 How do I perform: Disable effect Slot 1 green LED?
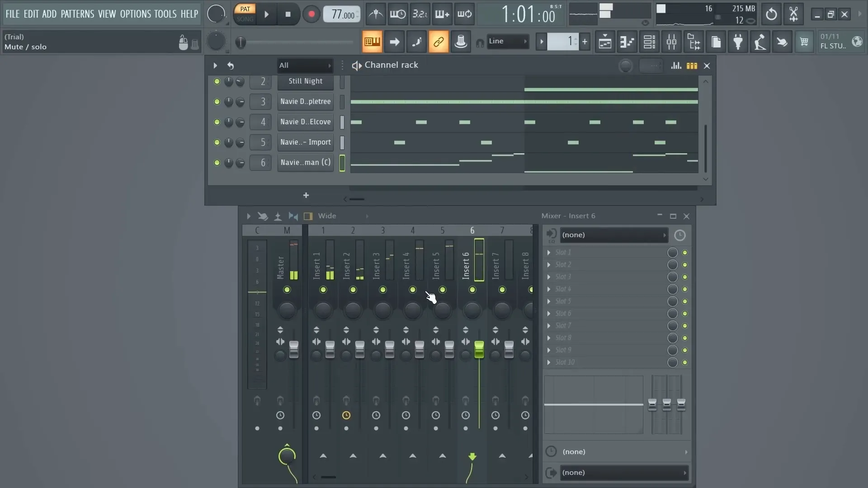click(x=685, y=253)
